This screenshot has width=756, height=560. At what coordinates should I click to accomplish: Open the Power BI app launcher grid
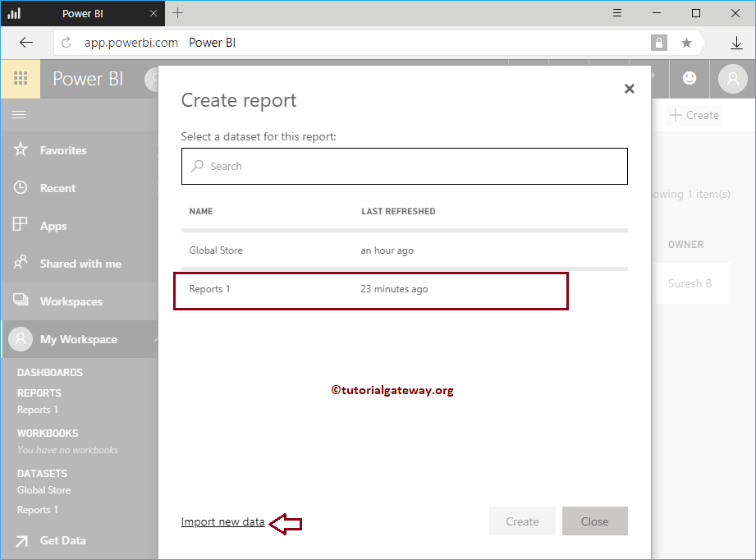tap(21, 79)
